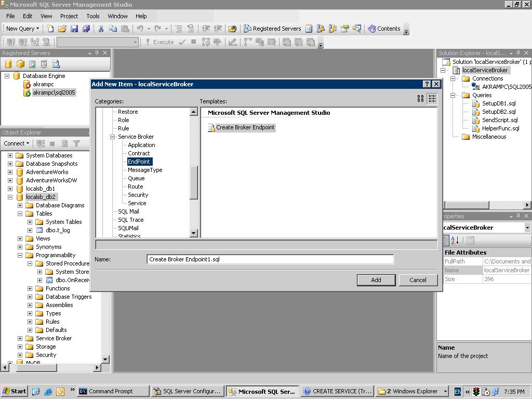Open the Summary page icon next to Registered Servers
532x399 pixels.
tap(309, 29)
